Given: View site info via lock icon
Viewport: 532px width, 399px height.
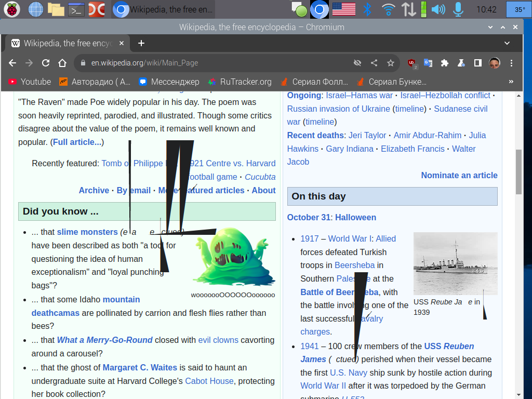Looking at the screenshot, I should (83, 63).
